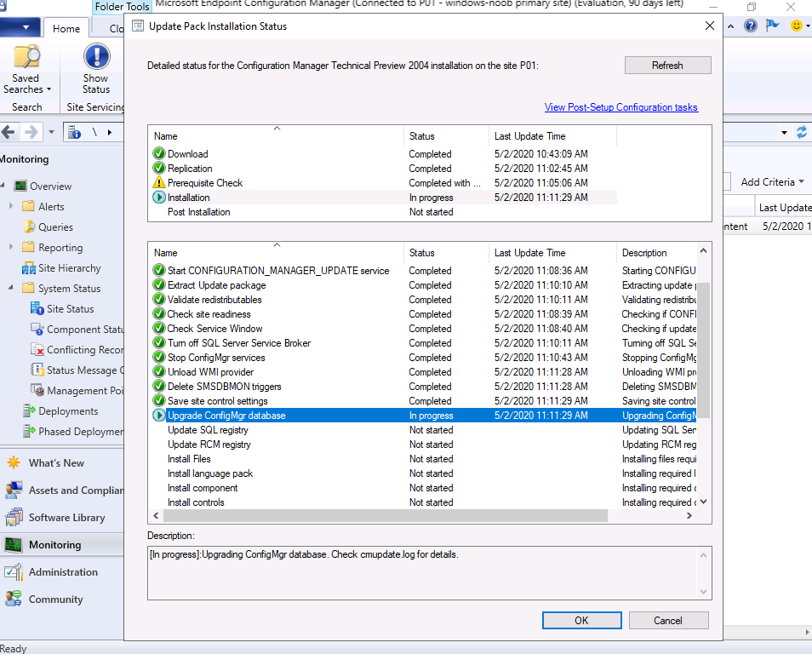Open the navigation history dropdown arrow
Image resolution: width=812 pixels, height=654 pixels.
coord(51,132)
